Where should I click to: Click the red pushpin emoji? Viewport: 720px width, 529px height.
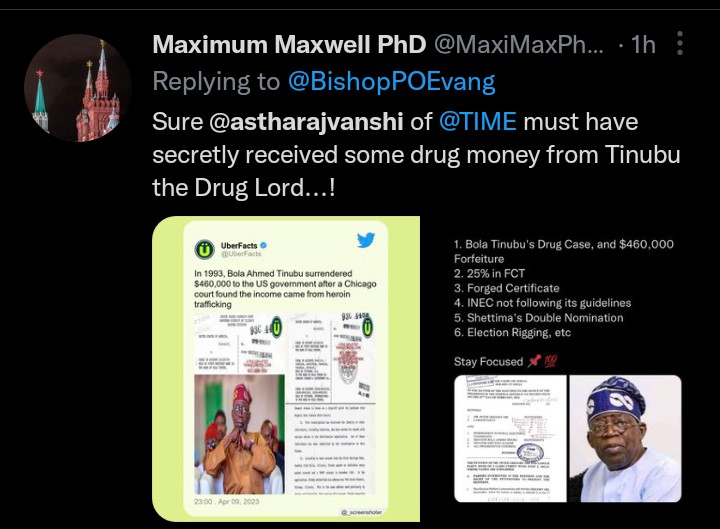534,361
